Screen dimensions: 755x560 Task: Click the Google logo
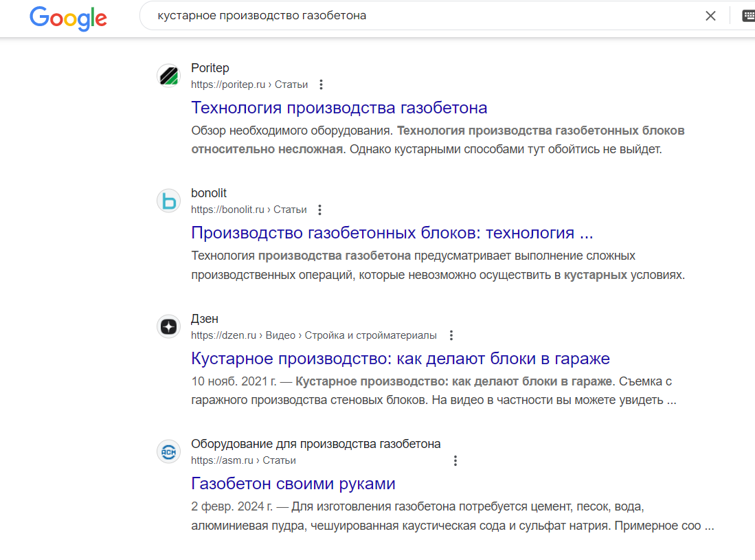coord(68,19)
